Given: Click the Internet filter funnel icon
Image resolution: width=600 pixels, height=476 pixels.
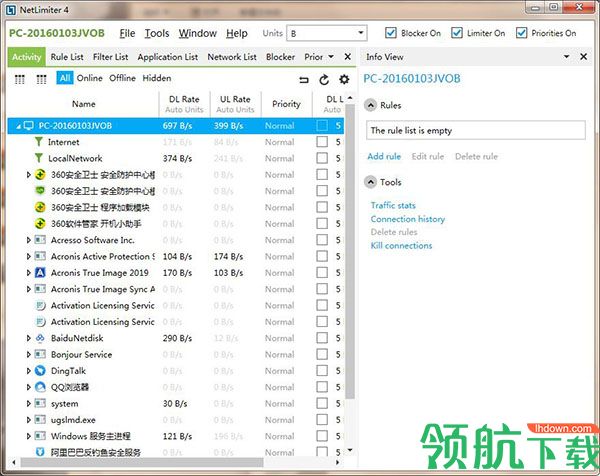Looking at the screenshot, I should coord(40,142).
